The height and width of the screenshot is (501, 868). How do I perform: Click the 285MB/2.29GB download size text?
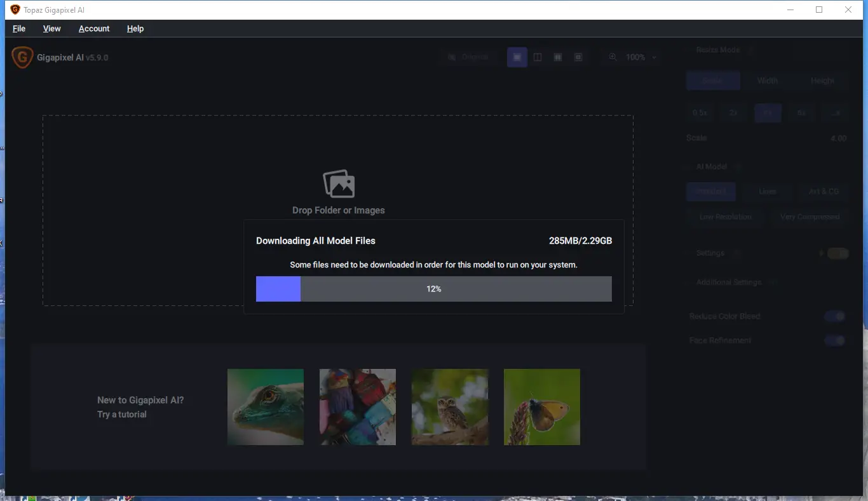click(581, 241)
